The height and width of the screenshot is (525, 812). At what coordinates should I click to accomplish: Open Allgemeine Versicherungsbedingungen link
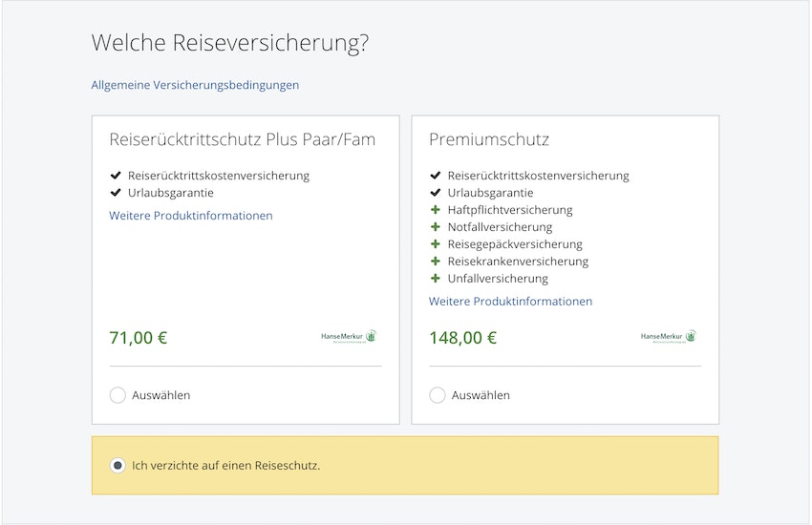195,85
